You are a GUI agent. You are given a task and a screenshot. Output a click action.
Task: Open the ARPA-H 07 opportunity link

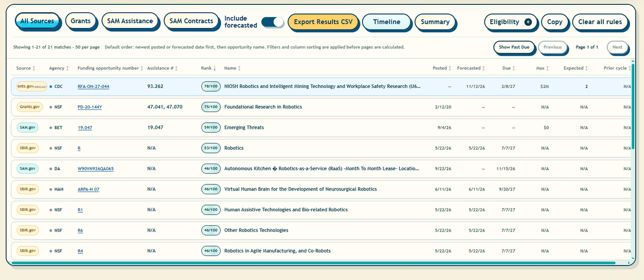pos(89,189)
